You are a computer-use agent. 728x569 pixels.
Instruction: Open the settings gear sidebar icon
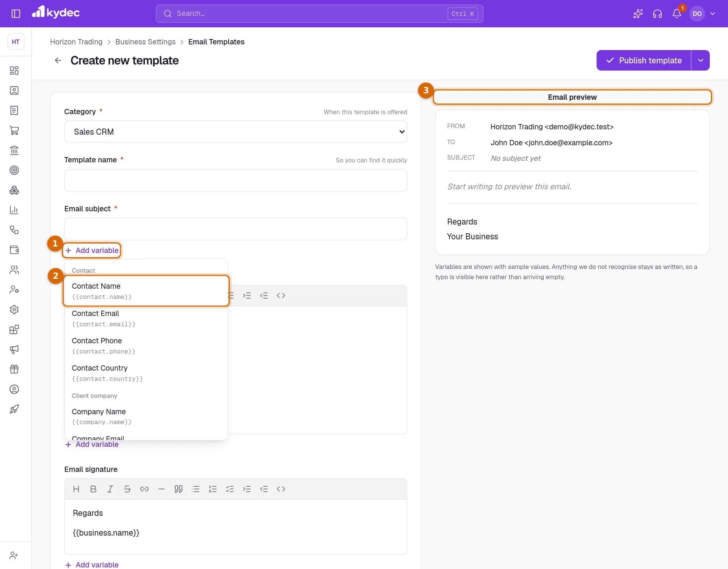pyautogui.click(x=14, y=310)
